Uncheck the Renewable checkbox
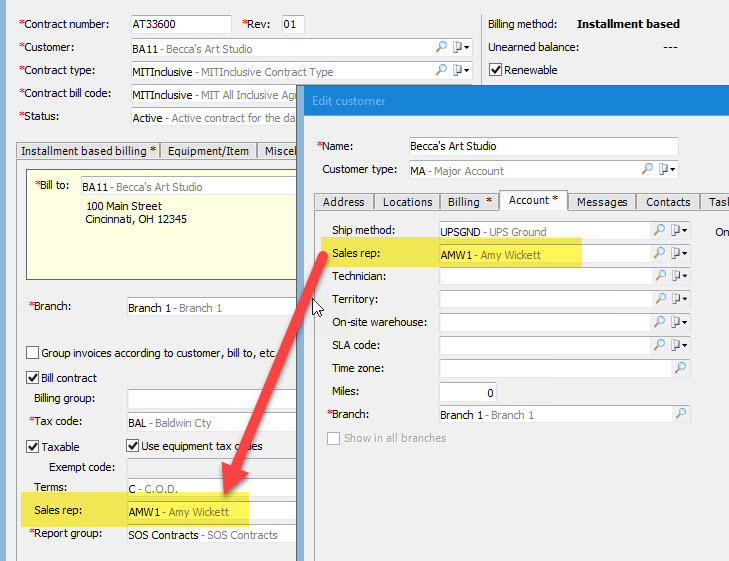 (496, 70)
